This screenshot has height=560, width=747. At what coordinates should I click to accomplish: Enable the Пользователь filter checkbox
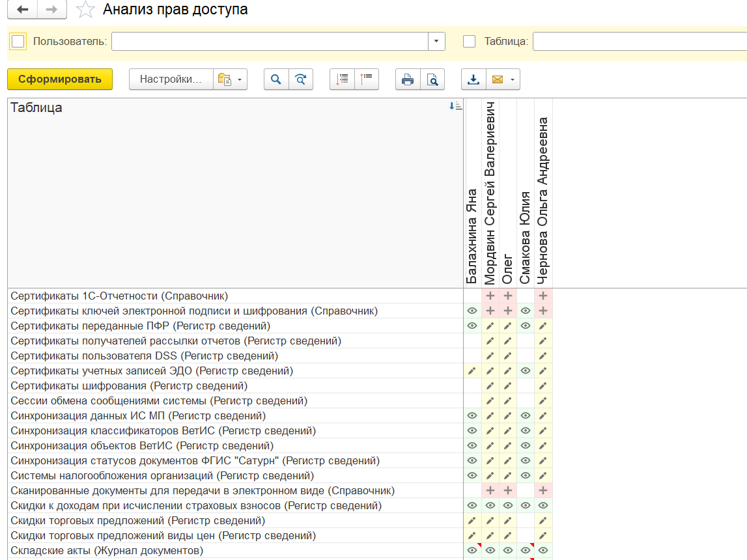tap(18, 42)
